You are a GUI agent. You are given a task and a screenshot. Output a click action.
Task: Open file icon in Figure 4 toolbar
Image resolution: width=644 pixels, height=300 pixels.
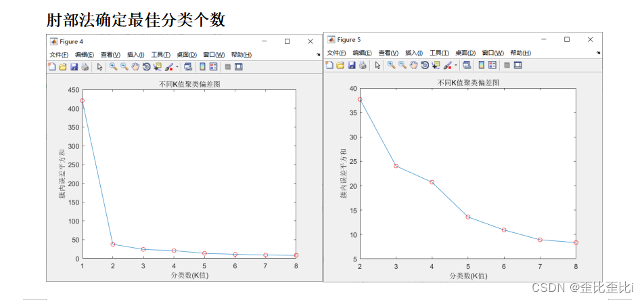point(62,67)
